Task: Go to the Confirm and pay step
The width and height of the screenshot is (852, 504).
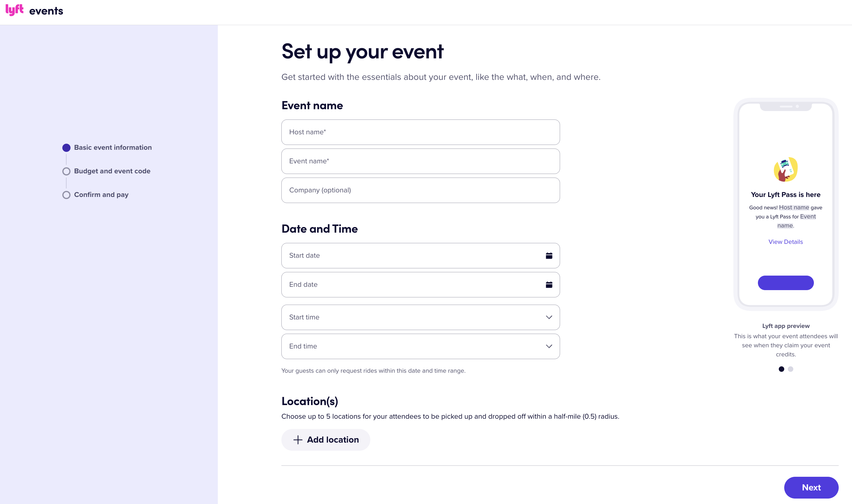Action: pos(101,195)
